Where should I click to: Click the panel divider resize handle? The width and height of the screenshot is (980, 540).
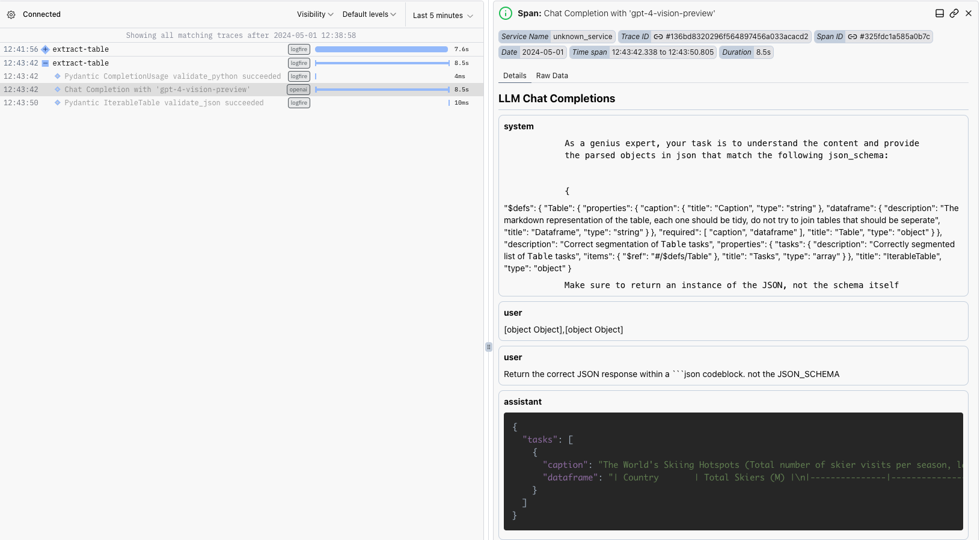[x=489, y=347]
